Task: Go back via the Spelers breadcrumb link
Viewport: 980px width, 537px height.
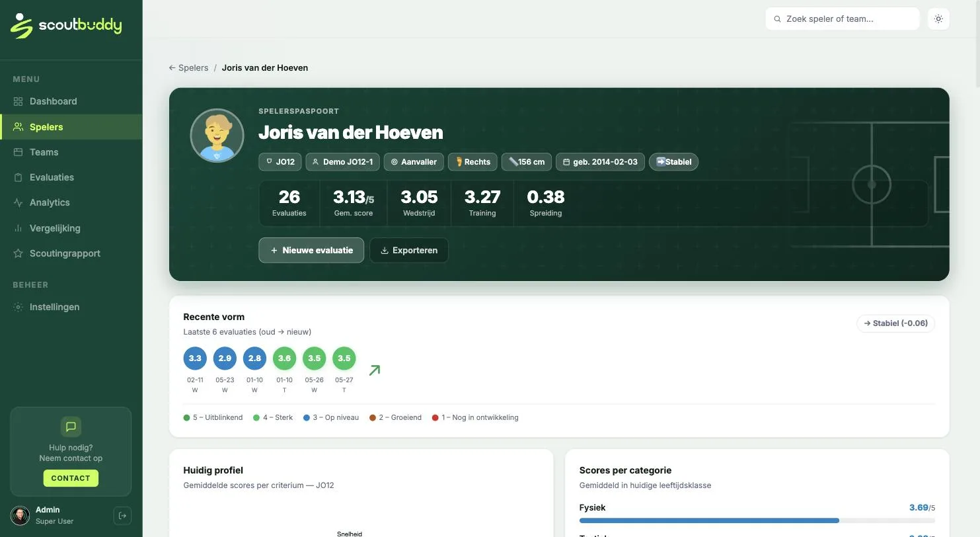Action: [189, 67]
